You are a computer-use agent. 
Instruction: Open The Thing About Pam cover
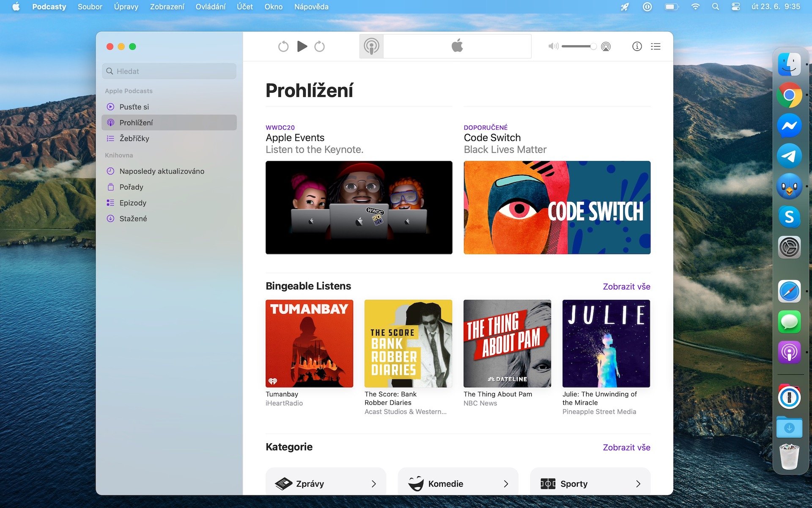click(507, 343)
